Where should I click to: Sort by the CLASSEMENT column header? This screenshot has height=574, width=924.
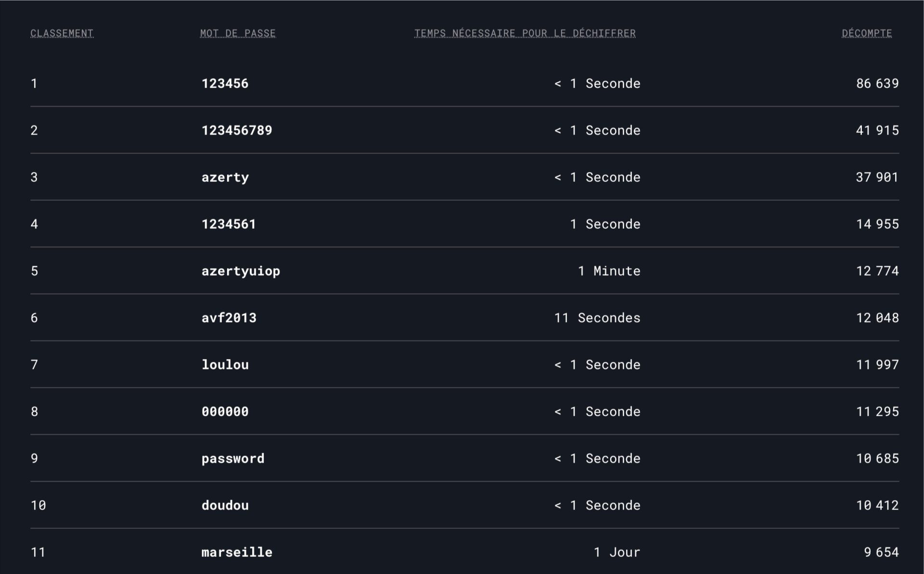click(x=62, y=33)
